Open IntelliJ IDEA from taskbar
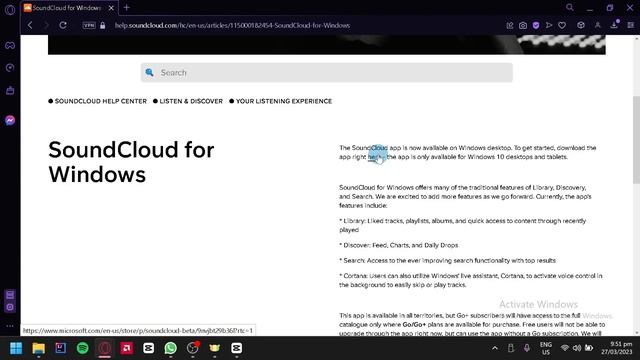 click(x=60, y=348)
